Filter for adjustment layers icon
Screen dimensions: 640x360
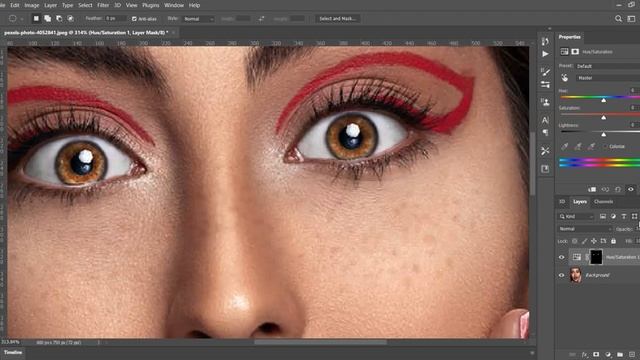tap(613, 216)
